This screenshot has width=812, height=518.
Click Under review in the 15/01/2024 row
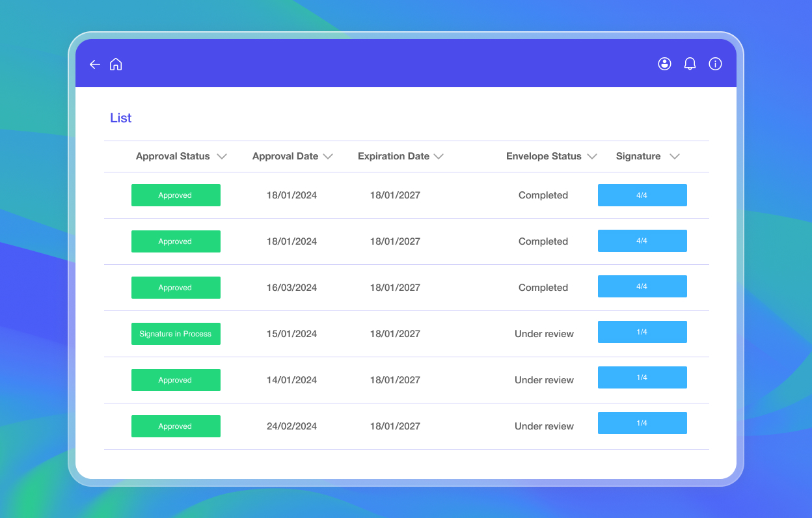[x=544, y=334]
